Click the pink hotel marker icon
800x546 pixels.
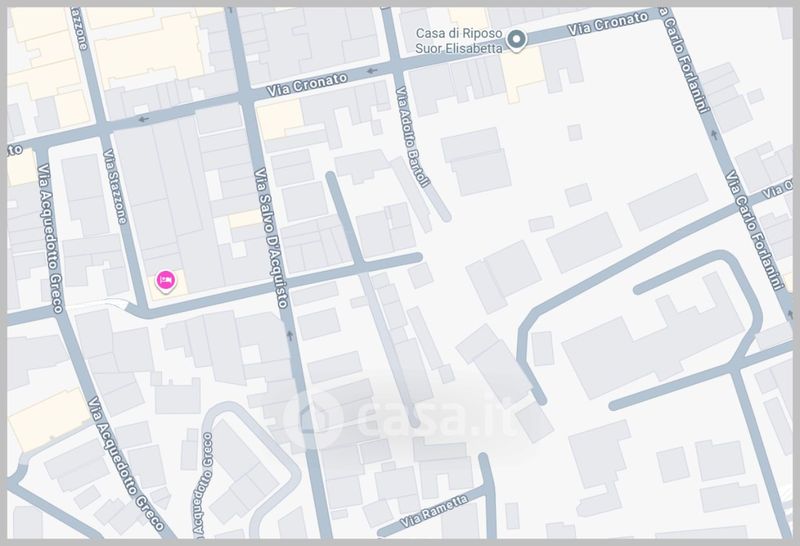click(x=166, y=281)
